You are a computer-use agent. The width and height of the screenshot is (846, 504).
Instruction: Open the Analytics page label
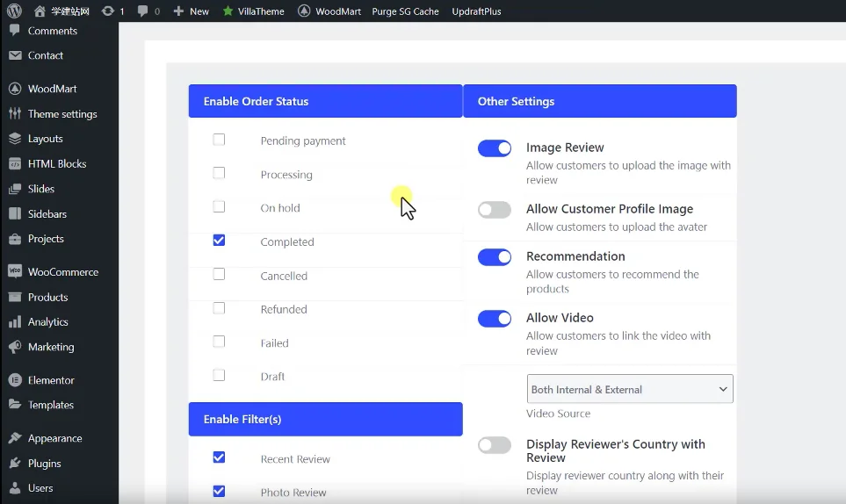(48, 322)
